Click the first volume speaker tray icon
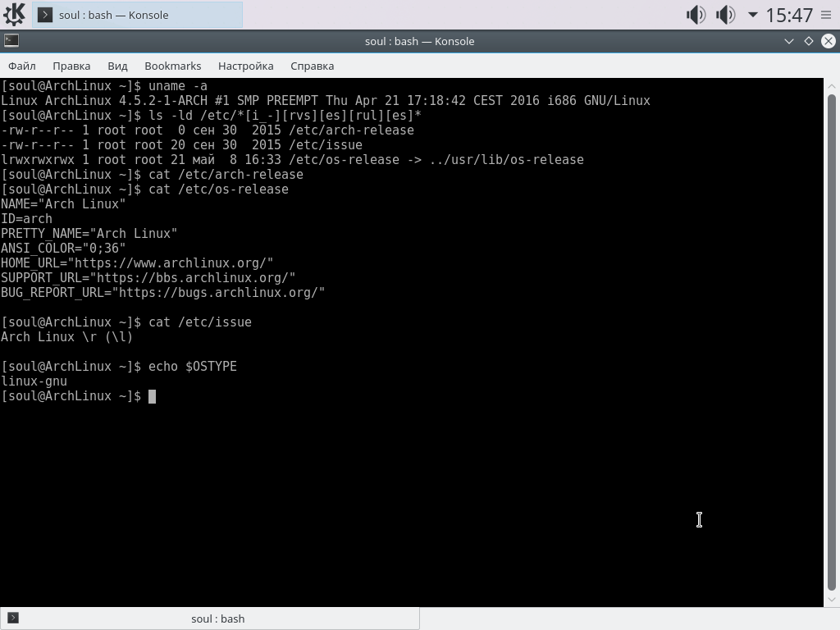The height and width of the screenshot is (630, 840). (696, 15)
